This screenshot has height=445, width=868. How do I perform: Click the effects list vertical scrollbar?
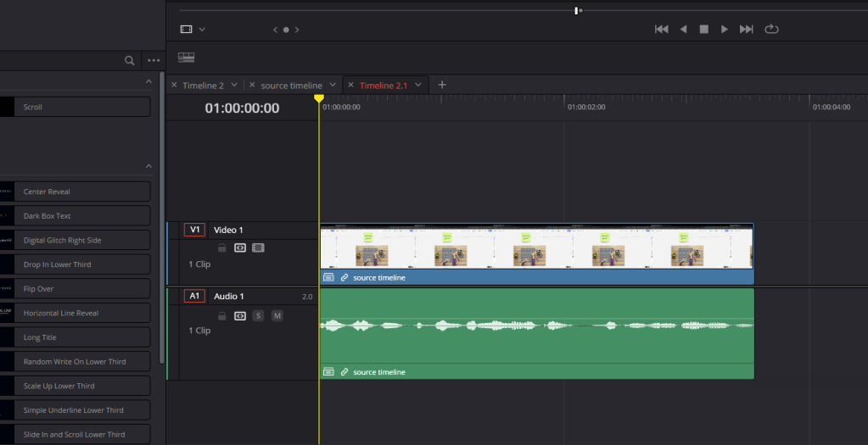(162, 217)
